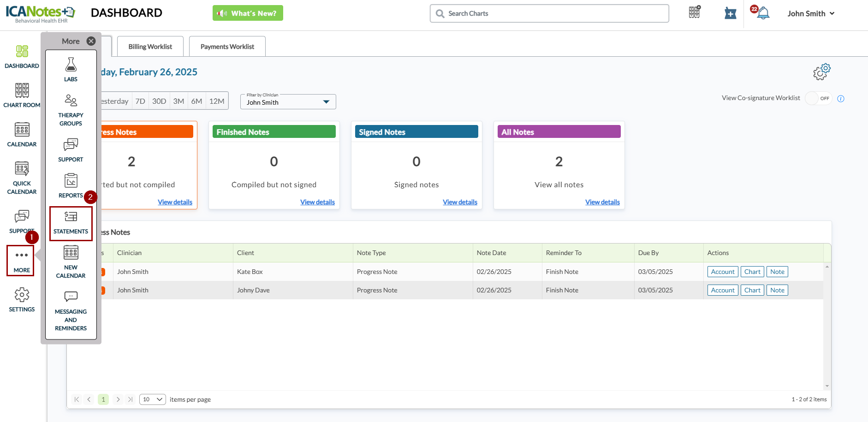Open Labs from the More menu
This screenshot has height=422, width=868.
[71, 70]
